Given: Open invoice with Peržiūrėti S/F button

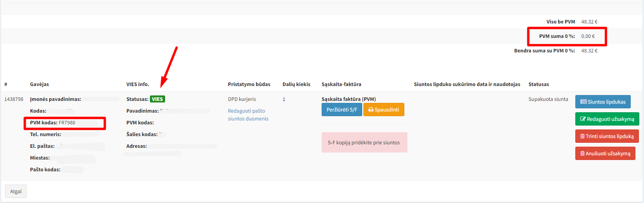Looking at the screenshot, I should pos(342,110).
